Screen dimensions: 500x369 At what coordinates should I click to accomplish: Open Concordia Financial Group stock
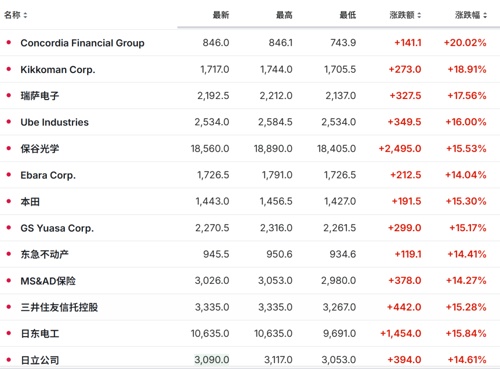coord(82,43)
